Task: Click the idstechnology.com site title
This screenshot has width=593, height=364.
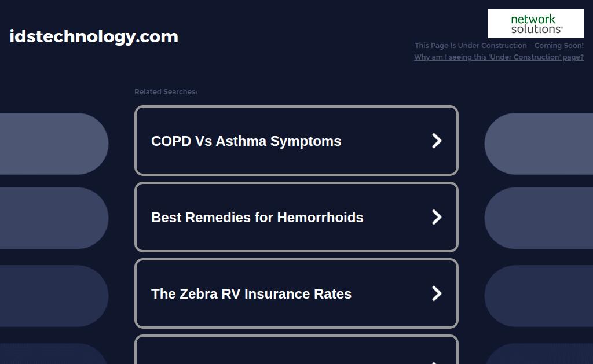Action: click(x=94, y=36)
